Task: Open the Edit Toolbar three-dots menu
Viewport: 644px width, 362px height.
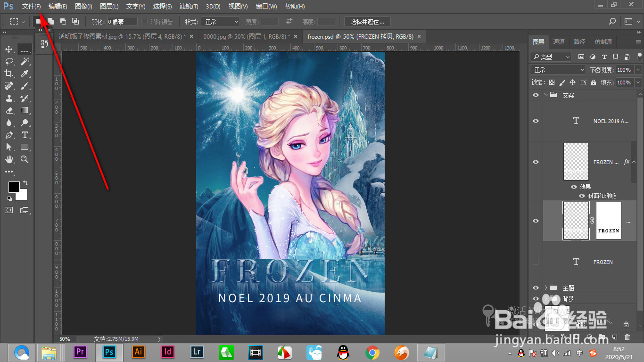Action: pos(9,172)
